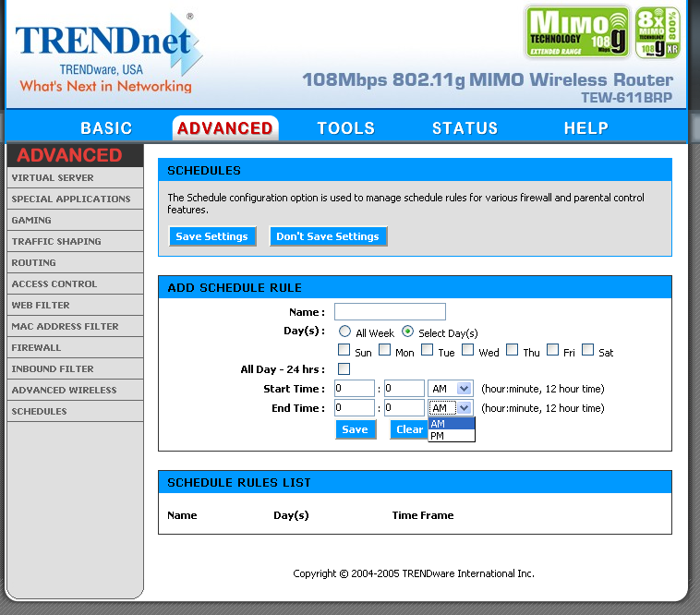Enable All Day - 24 hrs checkbox
This screenshot has height=615, width=700.
[x=344, y=369]
